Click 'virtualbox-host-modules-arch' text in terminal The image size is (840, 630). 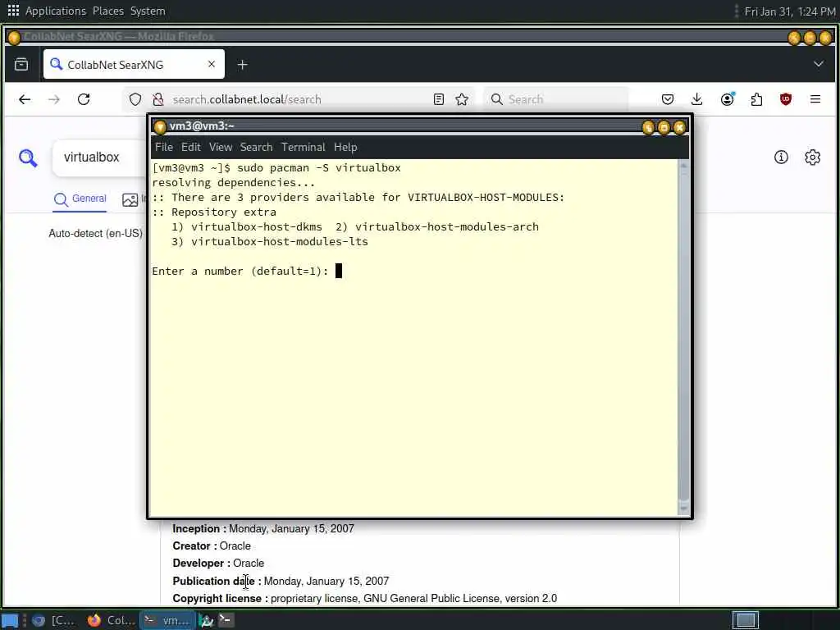[447, 226]
